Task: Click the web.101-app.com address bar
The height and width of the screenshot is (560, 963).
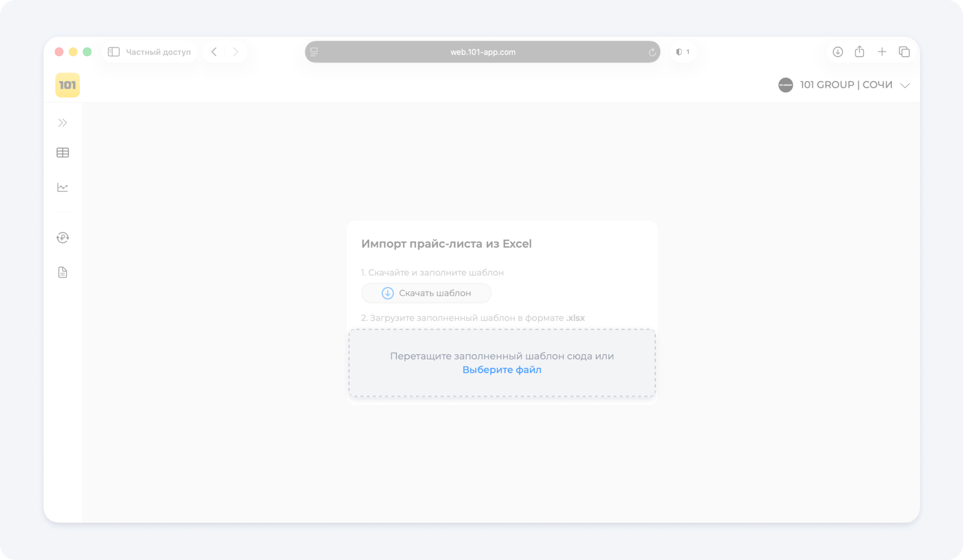Action: click(x=482, y=52)
